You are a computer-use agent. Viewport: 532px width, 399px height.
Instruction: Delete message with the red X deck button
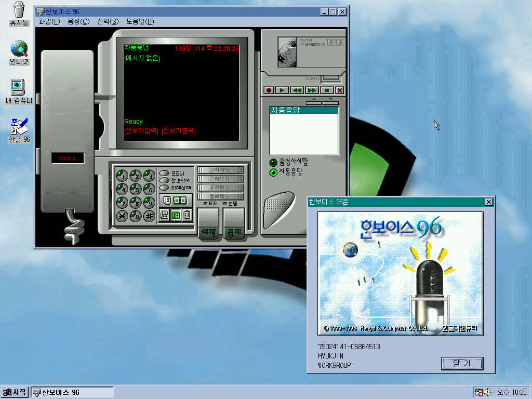click(339, 90)
